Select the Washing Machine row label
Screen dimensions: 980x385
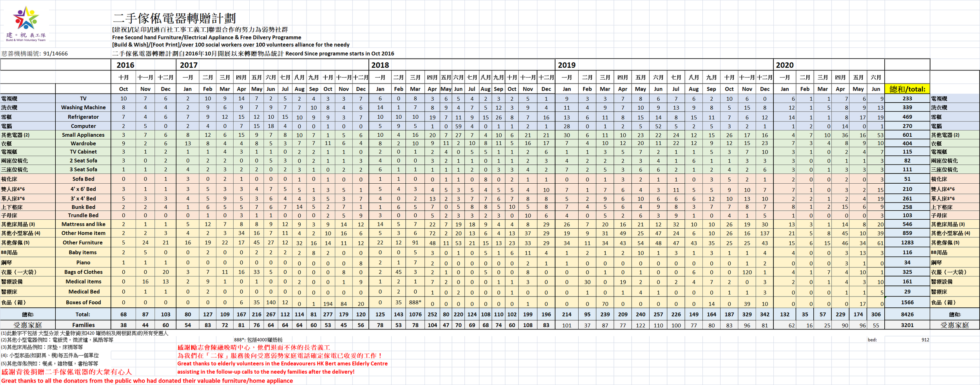[x=83, y=107]
